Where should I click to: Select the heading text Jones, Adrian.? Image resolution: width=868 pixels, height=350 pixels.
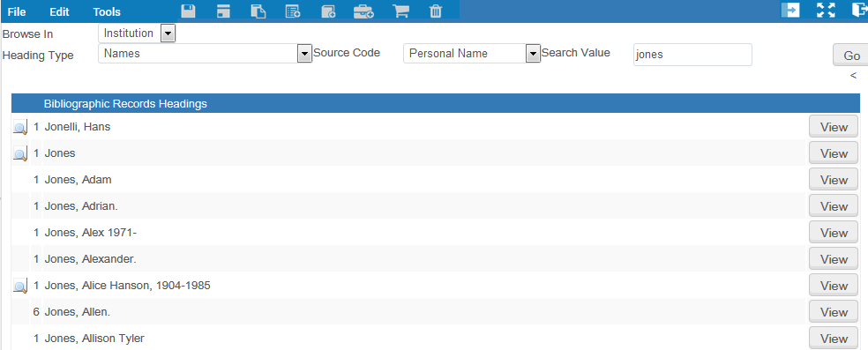point(81,206)
